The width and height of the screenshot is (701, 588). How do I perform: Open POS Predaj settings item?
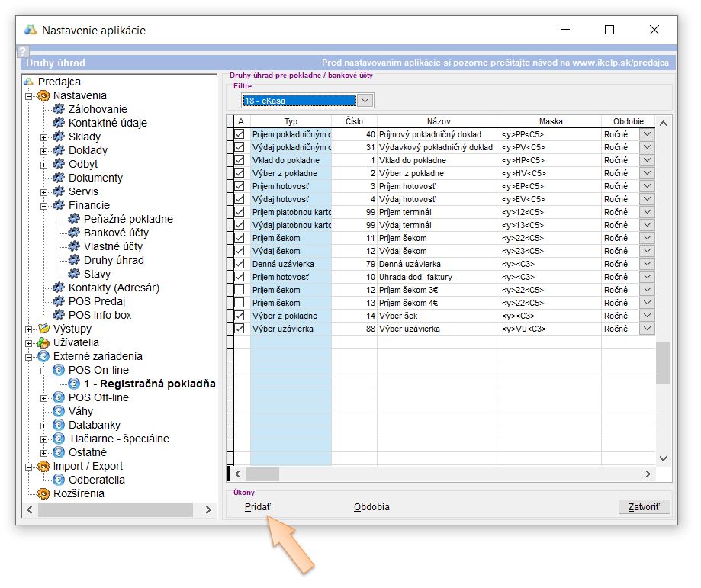96,301
